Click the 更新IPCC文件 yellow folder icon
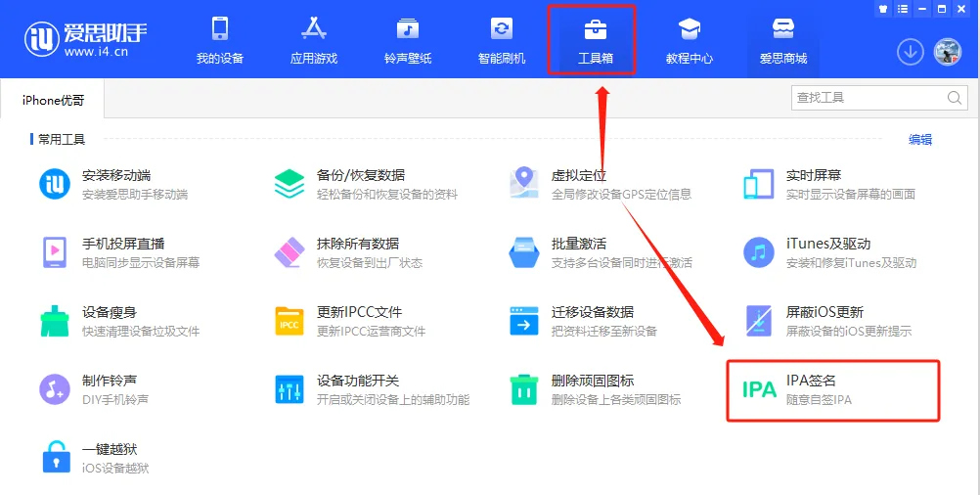Viewport: 980px width, 495px height. pos(290,321)
